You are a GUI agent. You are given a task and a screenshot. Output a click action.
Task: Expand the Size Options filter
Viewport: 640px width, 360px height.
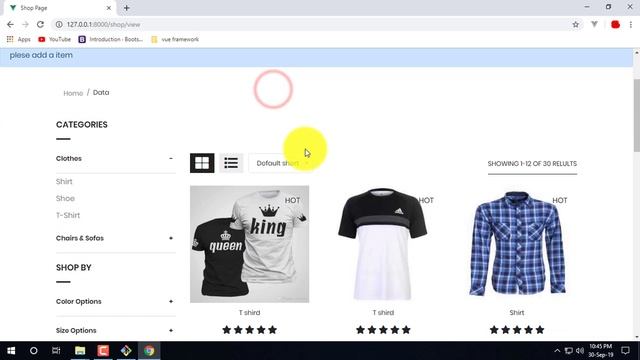tap(171, 331)
